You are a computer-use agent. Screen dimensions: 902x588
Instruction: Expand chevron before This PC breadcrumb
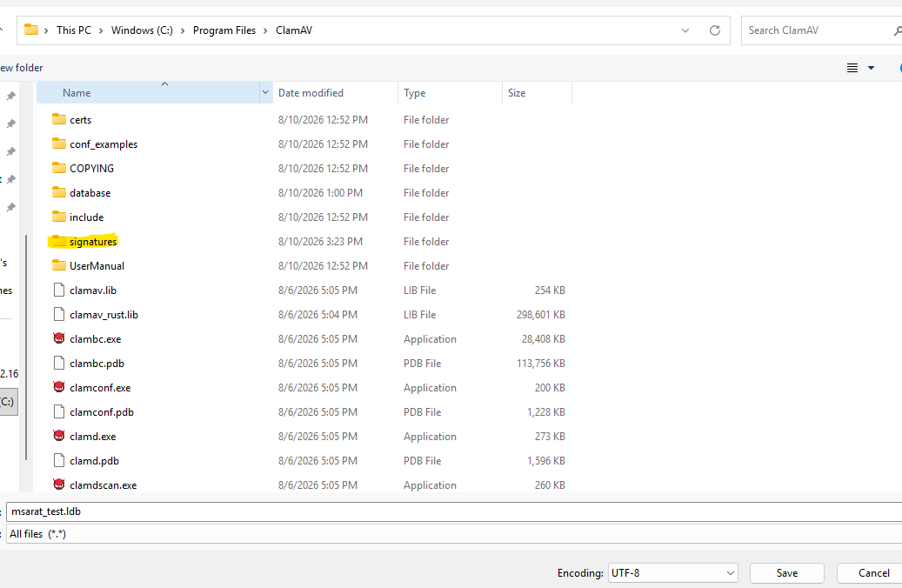(x=46, y=30)
